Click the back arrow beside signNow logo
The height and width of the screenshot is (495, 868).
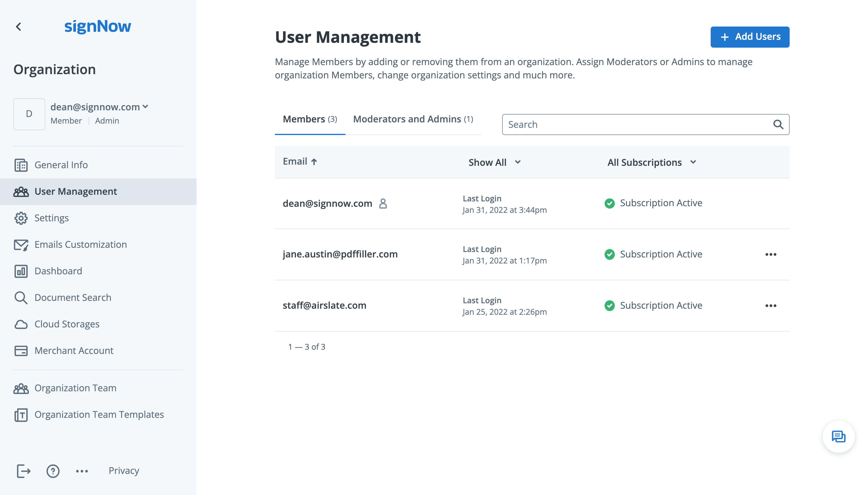click(x=19, y=27)
